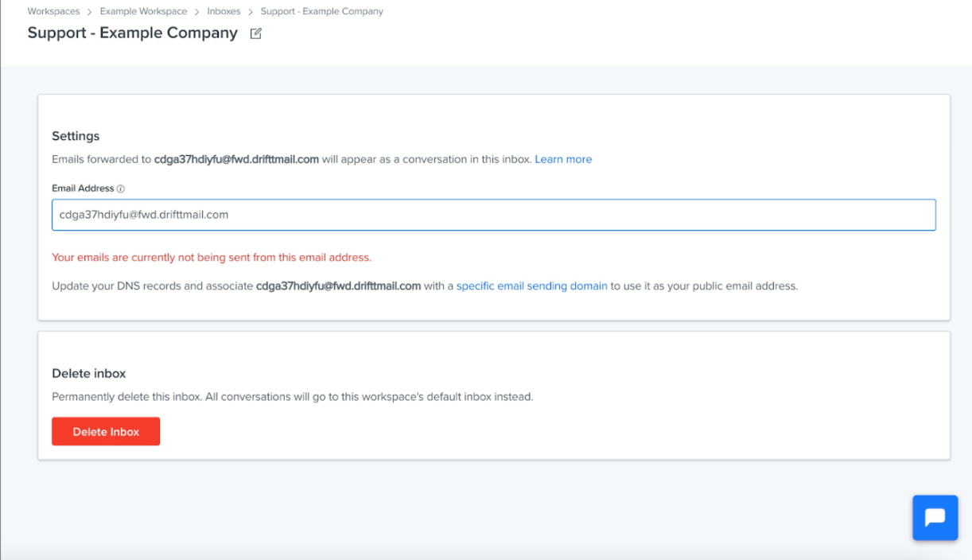Viewport: 972px width, 560px height.
Task: Click bold forwarding address in 'Emails forwarded to' line
Action: point(236,159)
